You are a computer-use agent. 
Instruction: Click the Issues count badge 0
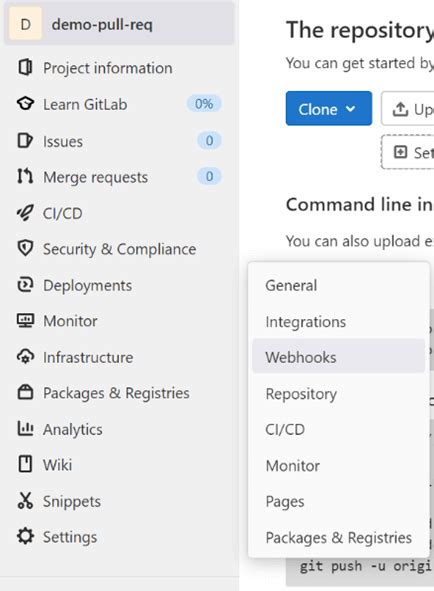[209, 141]
